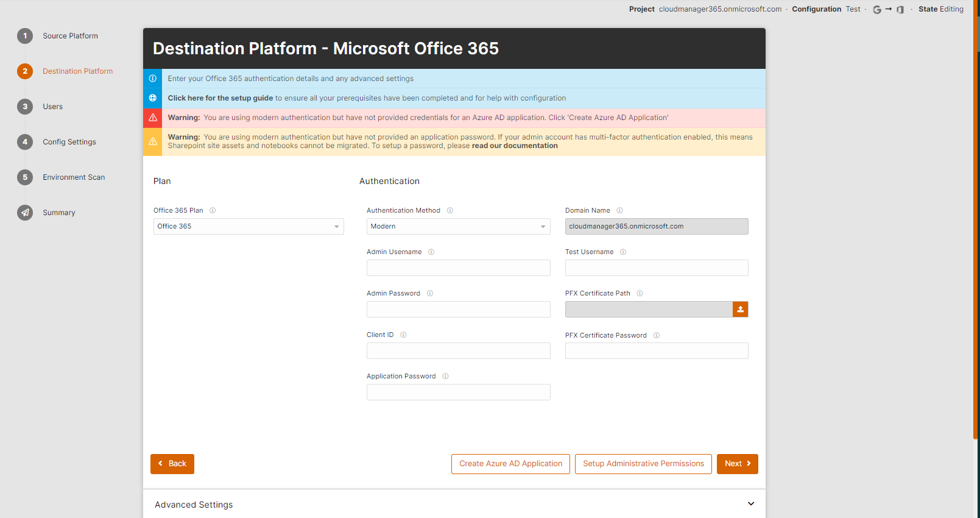Image resolution: width=980 pixels, height=518 pixels.
Task: Click the info icon next to Authentication Method
Action: 450,210
